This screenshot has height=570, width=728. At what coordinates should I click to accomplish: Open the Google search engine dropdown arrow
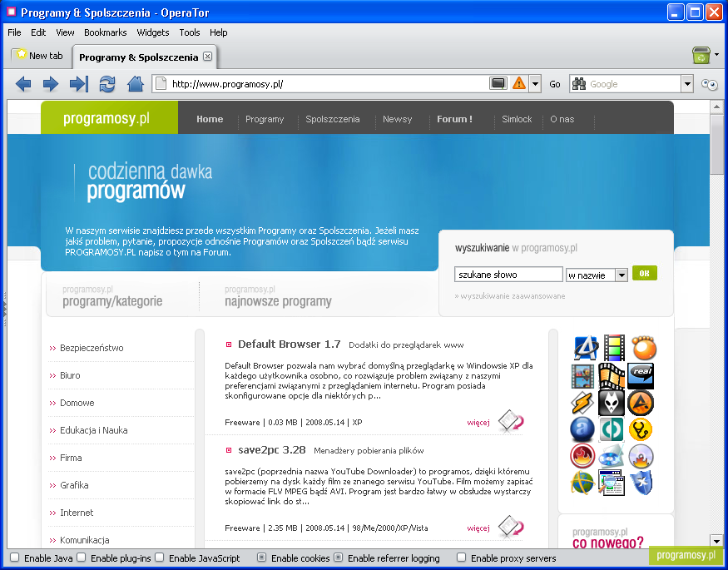687,84
